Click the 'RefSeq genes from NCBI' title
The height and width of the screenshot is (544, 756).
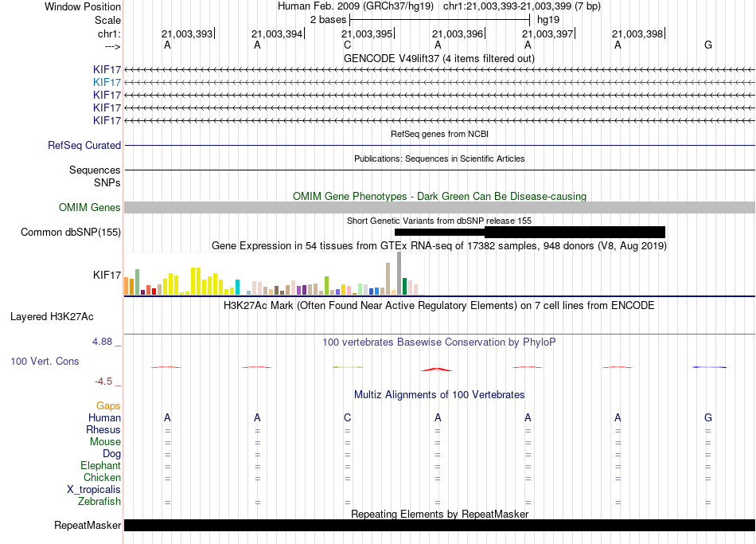(x=439, y=134)
